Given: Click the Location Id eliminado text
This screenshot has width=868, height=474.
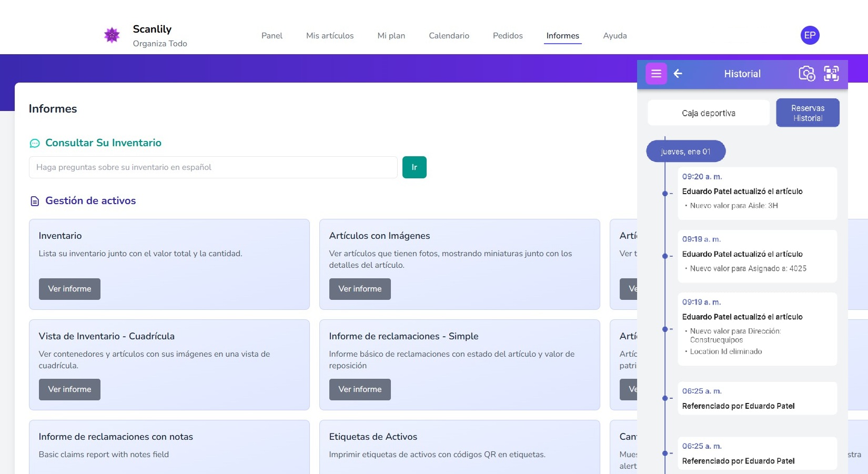Looking at the screenshot, I should pos(726,351).
